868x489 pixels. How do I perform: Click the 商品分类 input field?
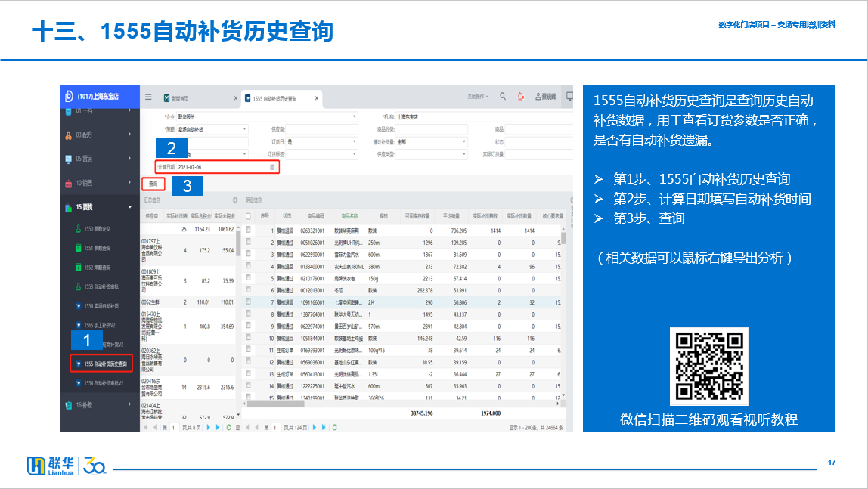tap(431, 129)
